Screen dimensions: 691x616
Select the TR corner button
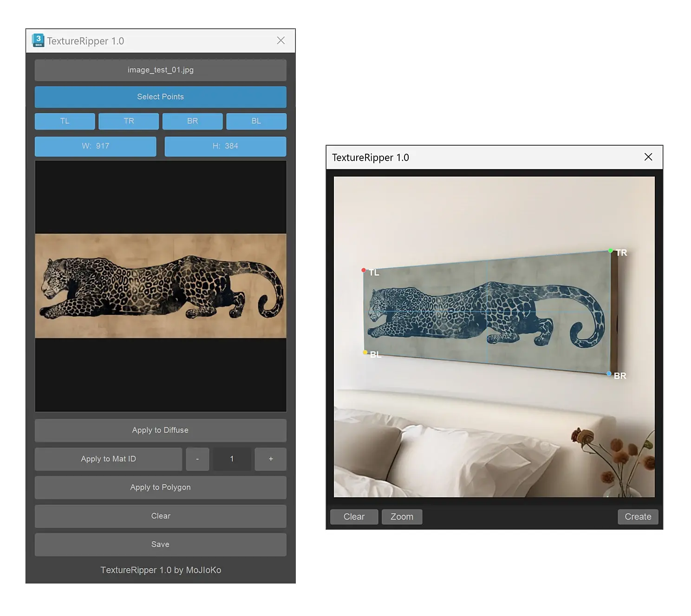pyautogui.click(x=129, y=121)
